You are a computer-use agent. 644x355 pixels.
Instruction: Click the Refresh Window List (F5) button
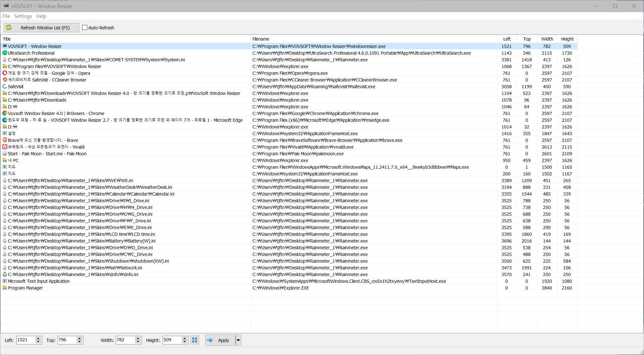(42, 28)
